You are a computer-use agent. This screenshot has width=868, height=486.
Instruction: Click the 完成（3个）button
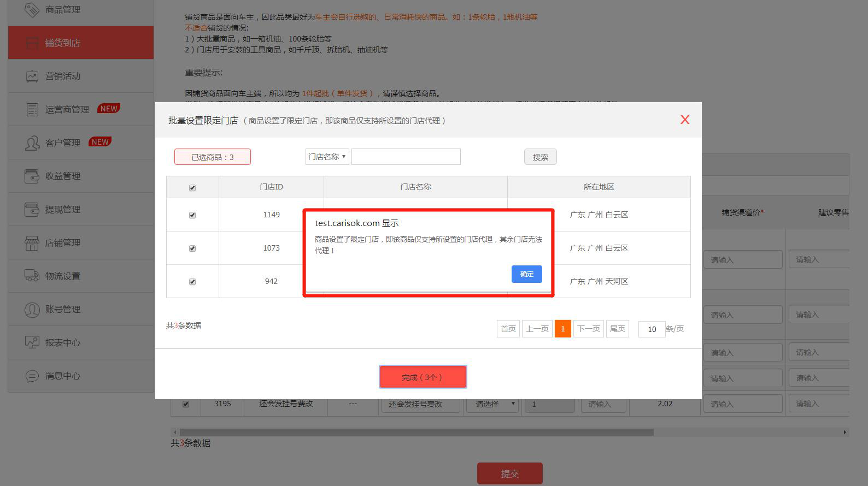423,377
